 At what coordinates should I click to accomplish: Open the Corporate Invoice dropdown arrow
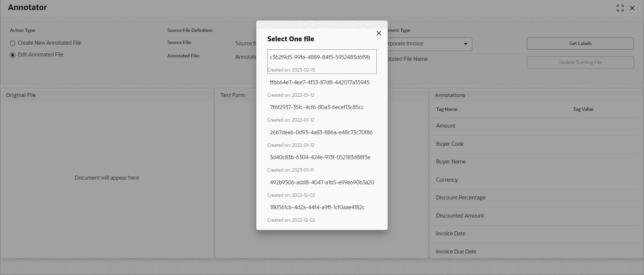[x=466, y=44]
